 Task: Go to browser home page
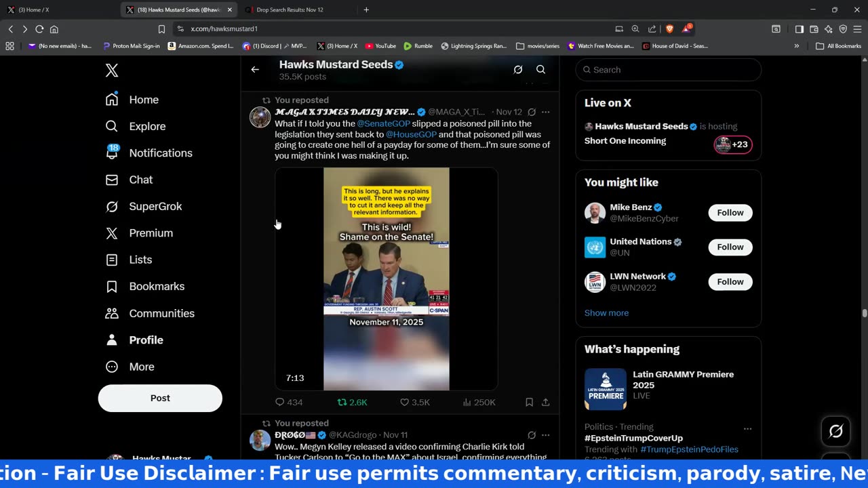(x=54, y=29)
